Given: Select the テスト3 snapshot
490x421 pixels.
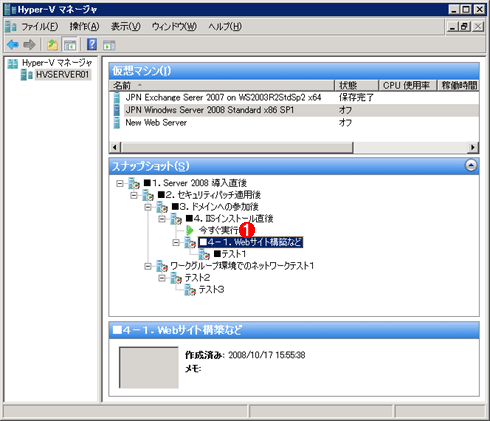Looking at the screenshot, I should coord(211,290).
